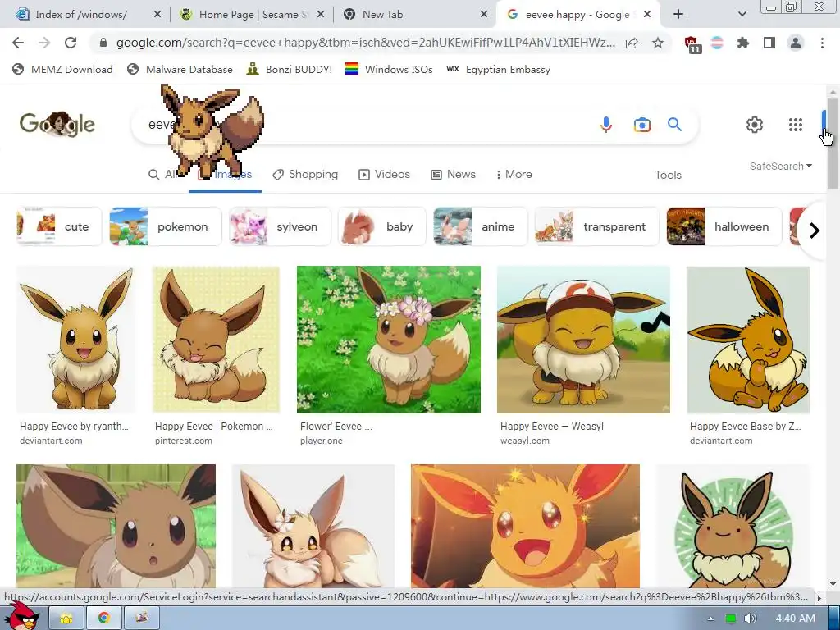
Task: Open the red shield extension with badge 11
Action: tap(692, 44)
